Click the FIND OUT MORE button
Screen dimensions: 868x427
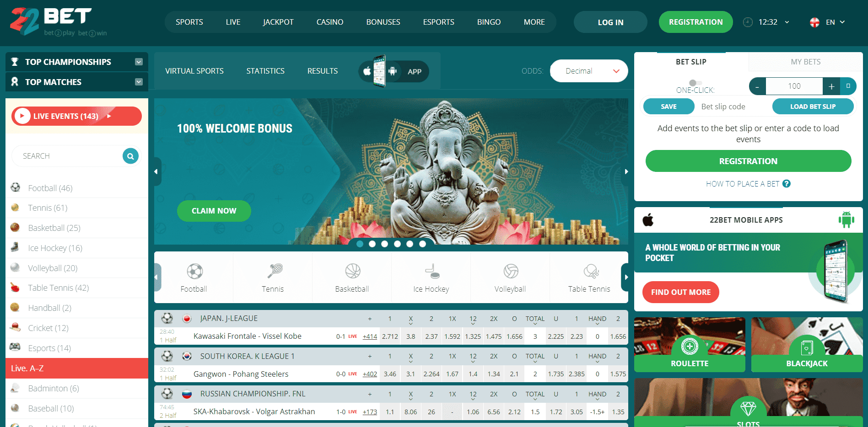tap(681, 292)
